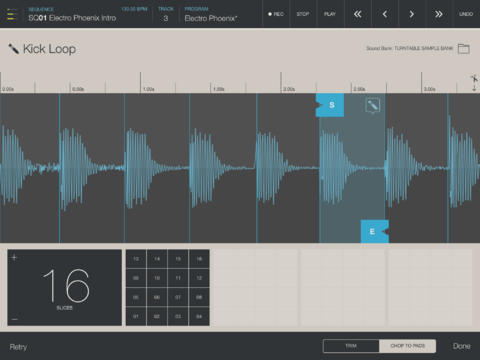Tap the single right arrow button
480x360 pixels.
pos(412,14)
